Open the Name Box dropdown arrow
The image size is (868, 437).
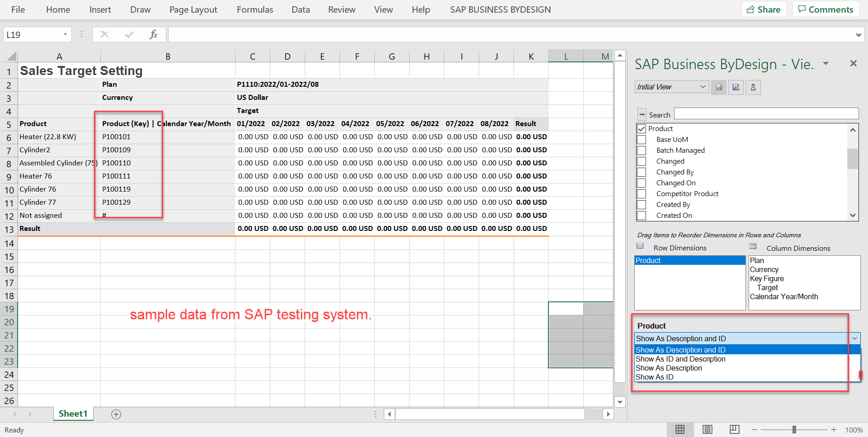pos(65,34)
